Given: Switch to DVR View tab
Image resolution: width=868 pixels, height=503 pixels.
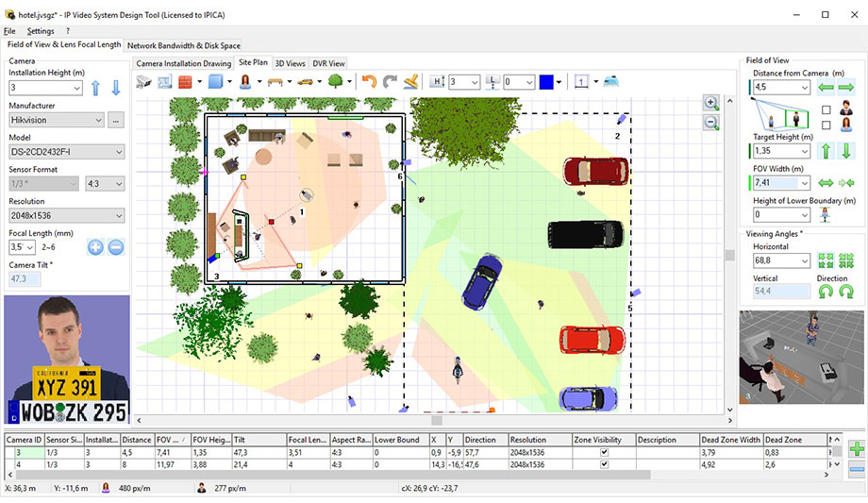Looking at the screenshot, I should click(x=328, y=63).
